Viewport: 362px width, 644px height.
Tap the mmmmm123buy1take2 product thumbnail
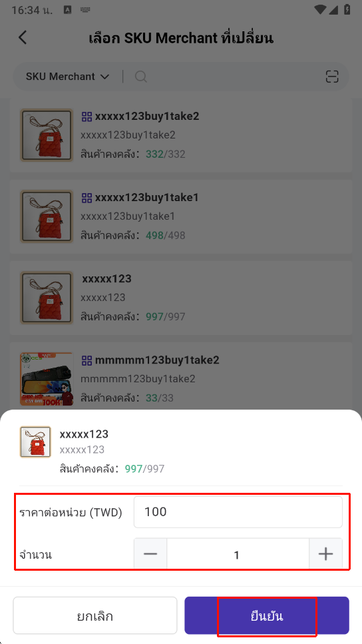[47, 379]
